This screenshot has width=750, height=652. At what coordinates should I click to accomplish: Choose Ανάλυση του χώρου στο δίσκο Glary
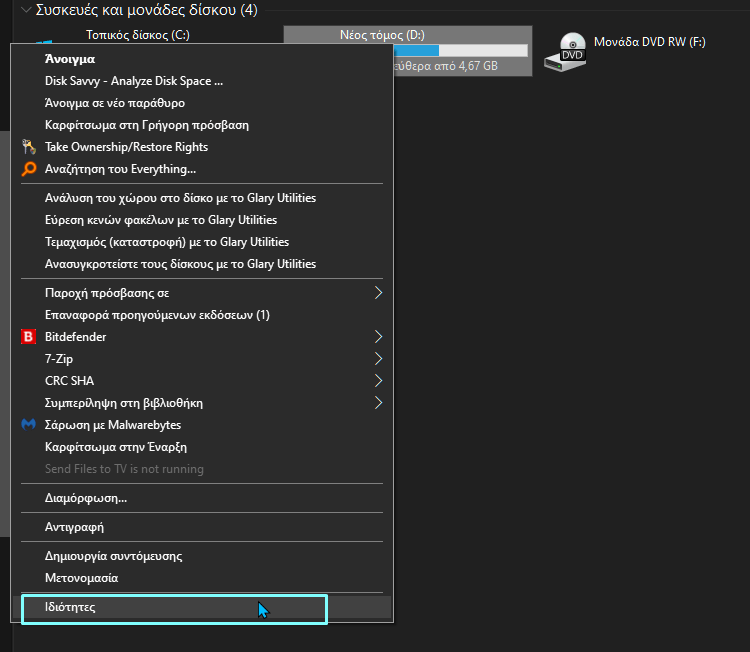pyautogui.click(x=202, y=198)
